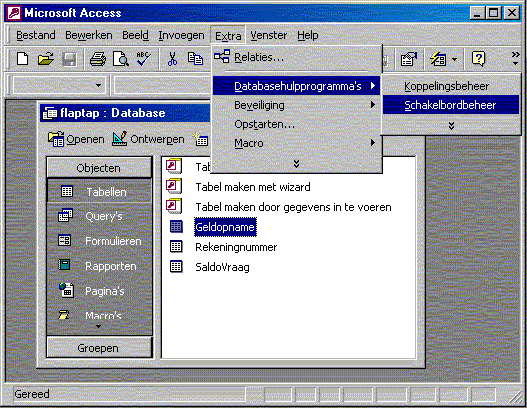
Task: Click the Ontwerpen design icon
Action: point(119,138)
